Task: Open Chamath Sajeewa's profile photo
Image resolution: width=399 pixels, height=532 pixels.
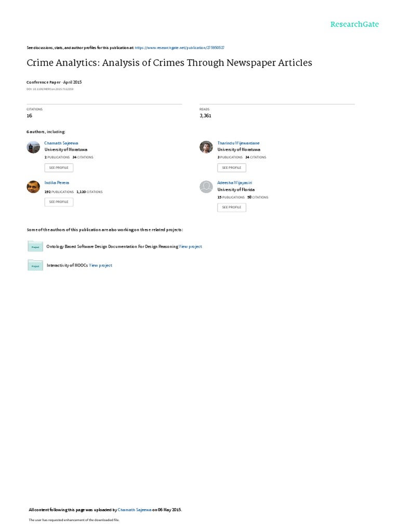Action: coord(33,147)
